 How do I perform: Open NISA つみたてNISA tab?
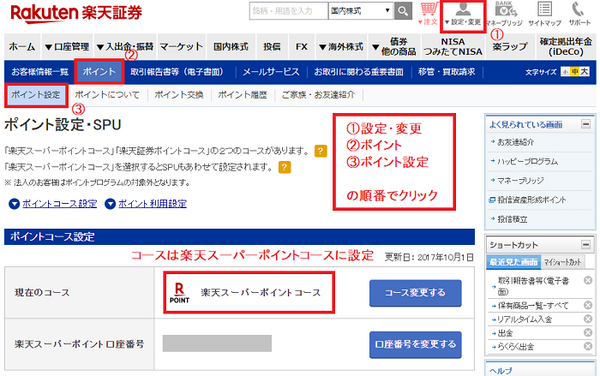pyautogui.click(x=453, y=47)
